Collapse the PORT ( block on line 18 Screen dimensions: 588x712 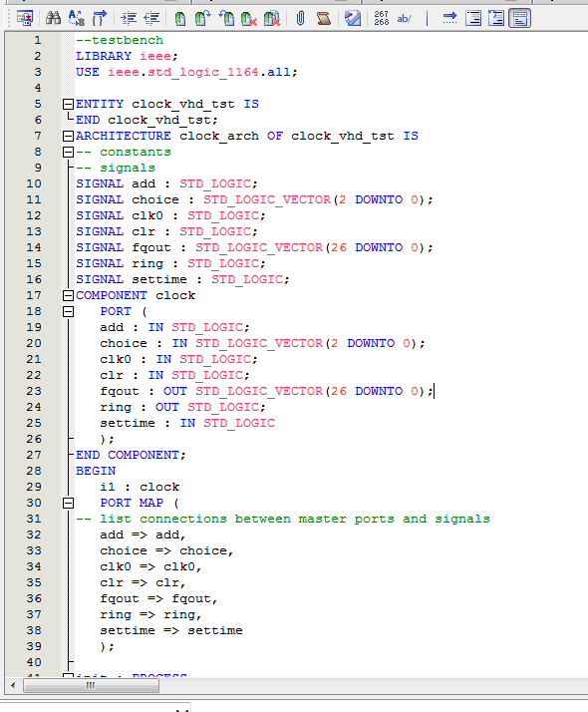[x=68, y=311]
